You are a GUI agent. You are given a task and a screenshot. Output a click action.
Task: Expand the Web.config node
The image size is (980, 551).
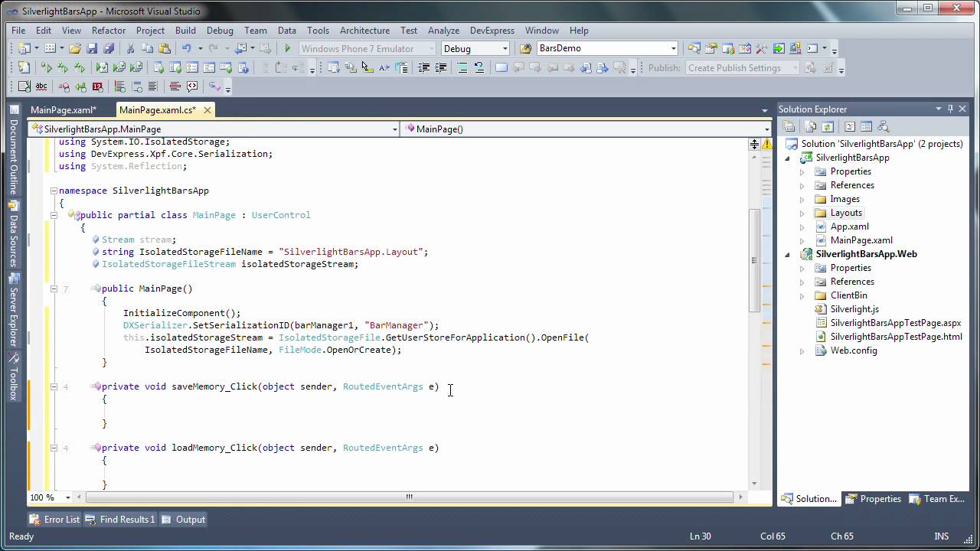tap(802, 350)
